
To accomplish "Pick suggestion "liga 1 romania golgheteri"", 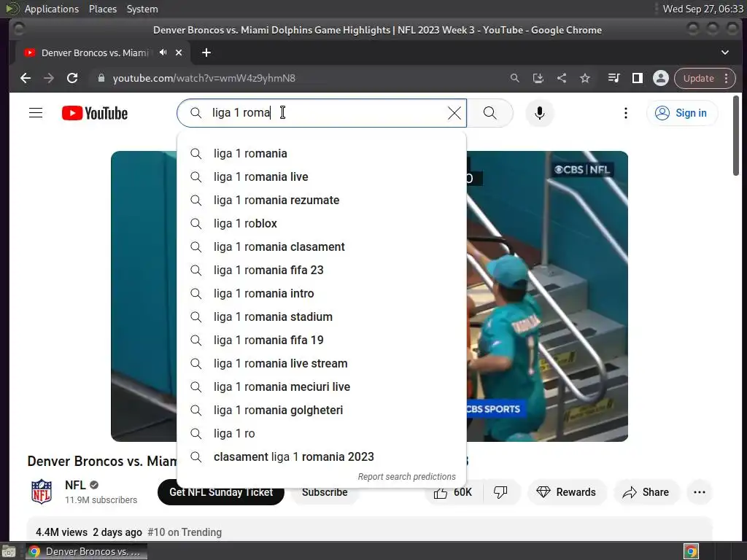I will point(322,410).
